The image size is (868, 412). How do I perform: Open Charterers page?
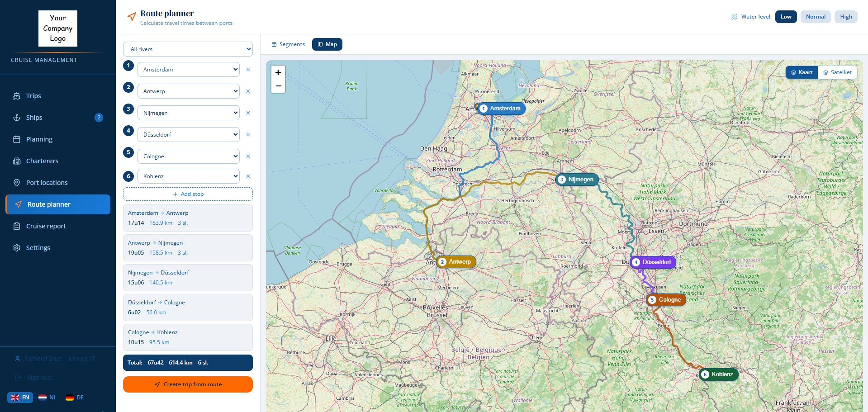58,161
